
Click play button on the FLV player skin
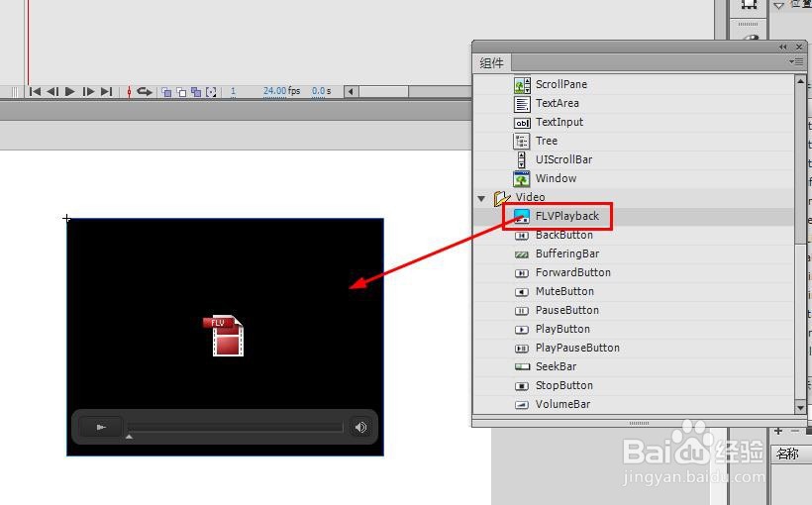coord(101,428)
